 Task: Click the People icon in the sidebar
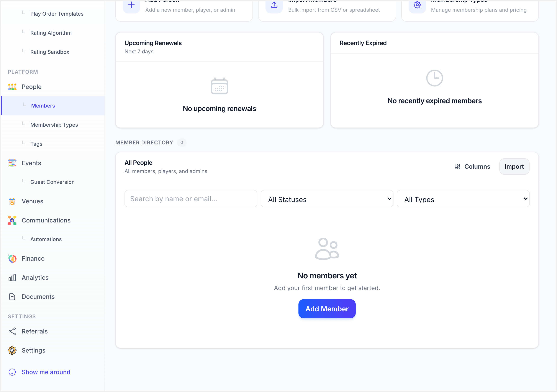click(12, 87)
